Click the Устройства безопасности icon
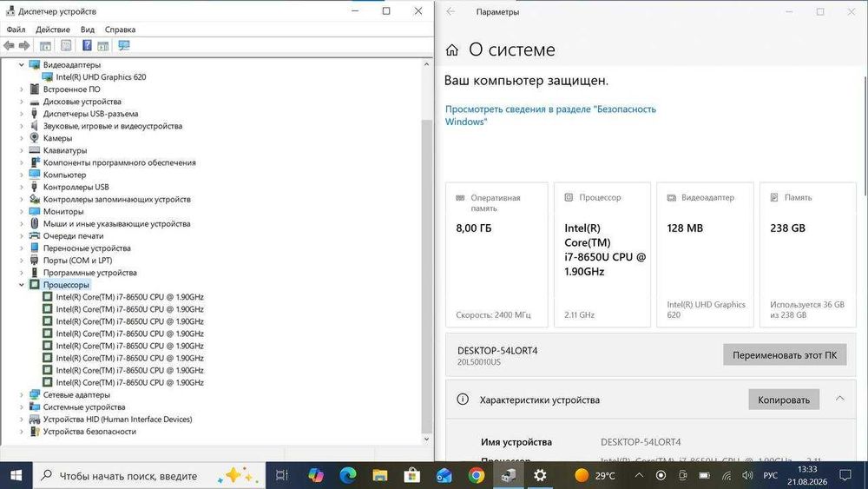This screenshot has width=868, height=489. 35,431
